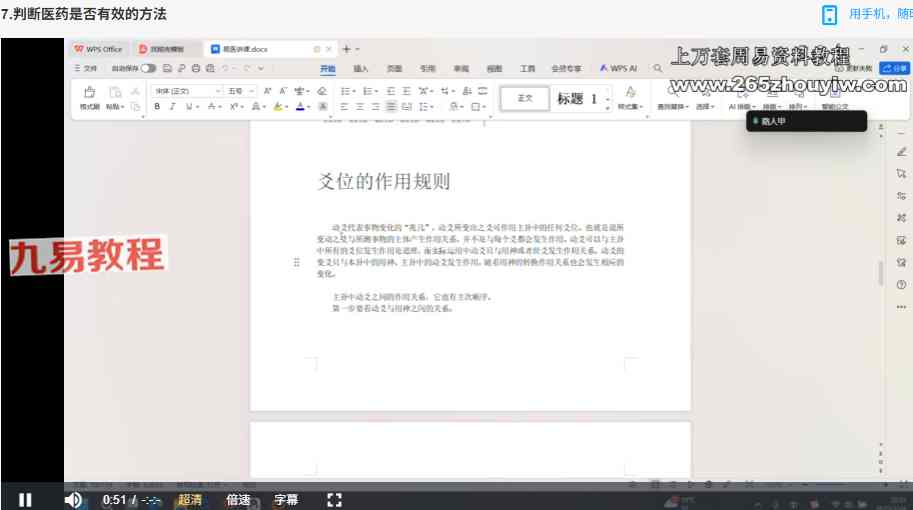
Task: Click the italic formatting icon
Action: [x=172, y=106]
